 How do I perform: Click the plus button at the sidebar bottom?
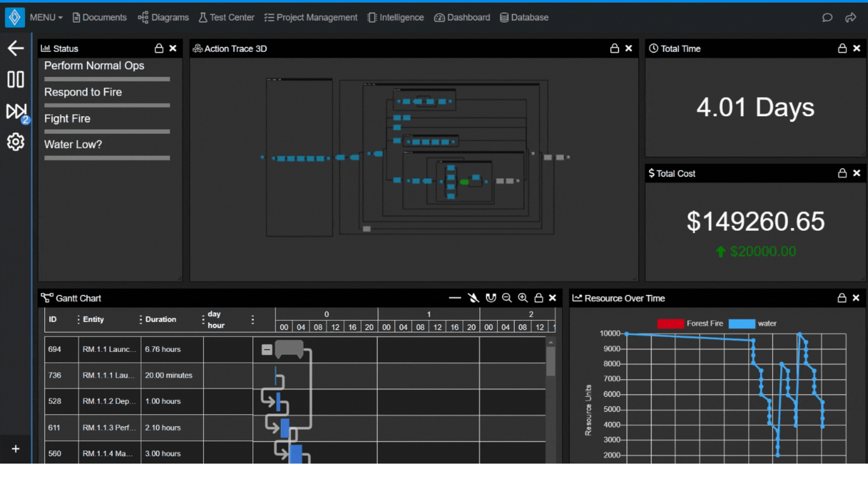[x=15, y=449]
